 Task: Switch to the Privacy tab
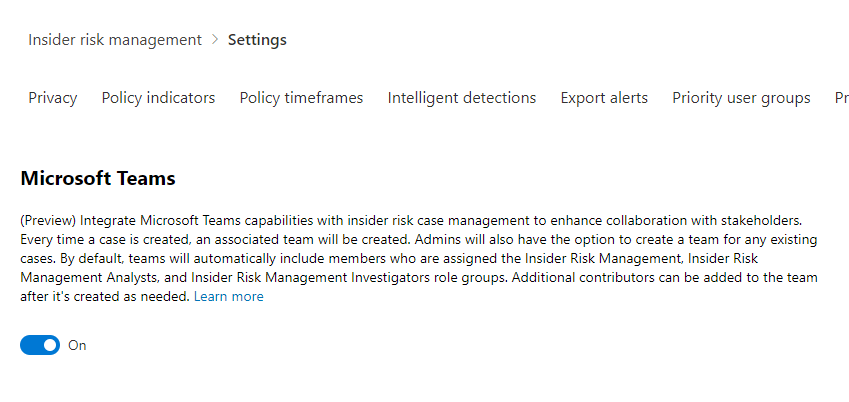53,98
